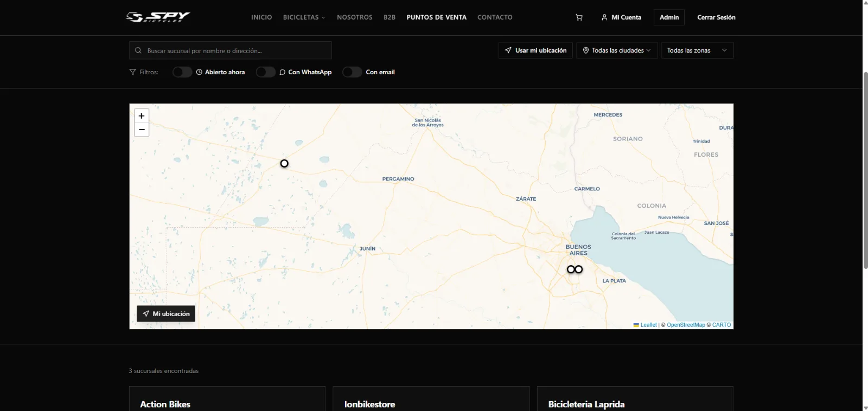Open the Todas las zonas dropdown
Image resolution: width=868 pixels, height=411 pixels.
[698, 50]
